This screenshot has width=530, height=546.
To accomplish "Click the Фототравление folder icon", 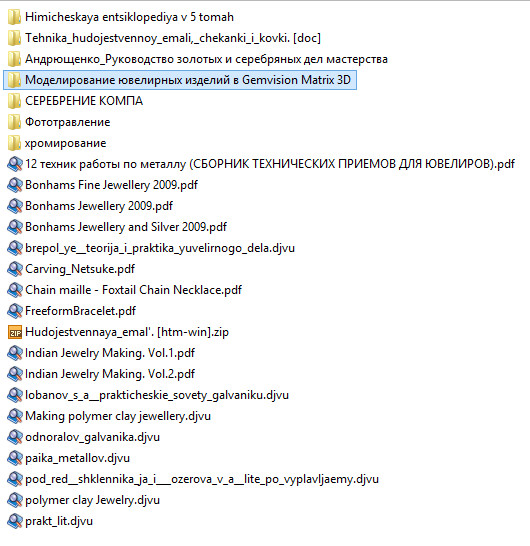I will (x=14, y=122).
